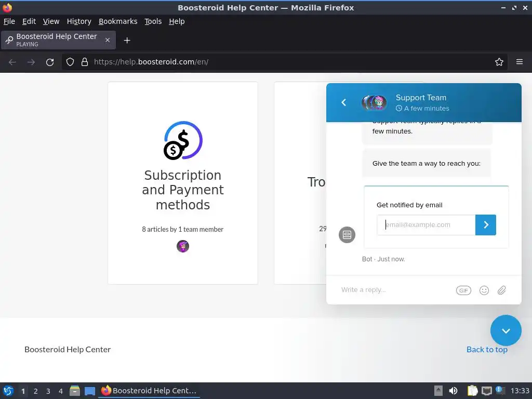532x399 pixels.
Task: Click the bot avatar icon beside email form
Action: point(347,235)
